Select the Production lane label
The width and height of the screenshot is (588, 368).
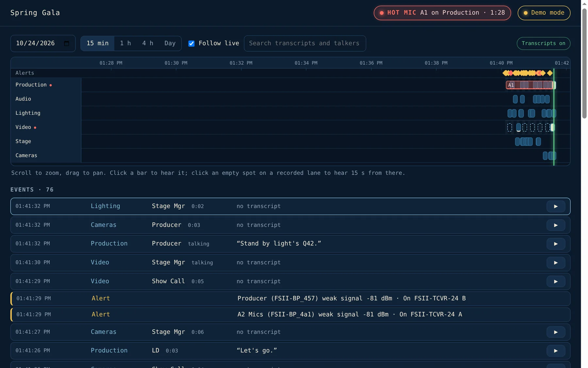click(31, 85)
